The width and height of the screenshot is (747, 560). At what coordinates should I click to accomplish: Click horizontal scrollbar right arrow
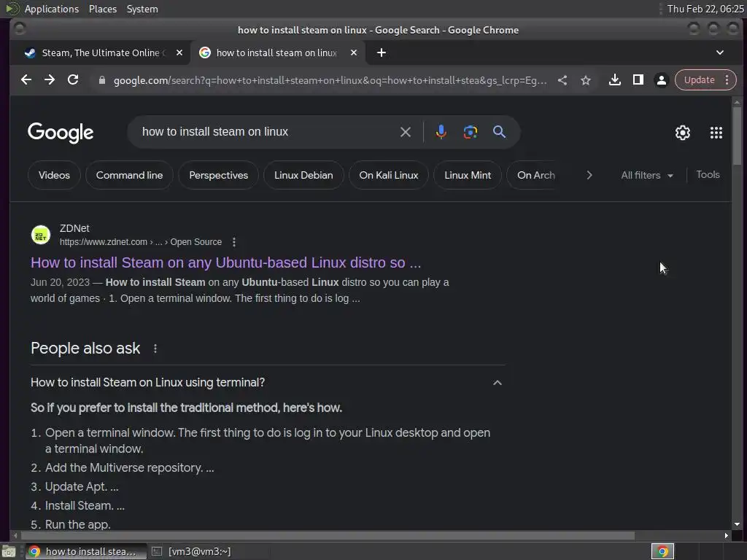pyautogui.click(x=726, y=536)
